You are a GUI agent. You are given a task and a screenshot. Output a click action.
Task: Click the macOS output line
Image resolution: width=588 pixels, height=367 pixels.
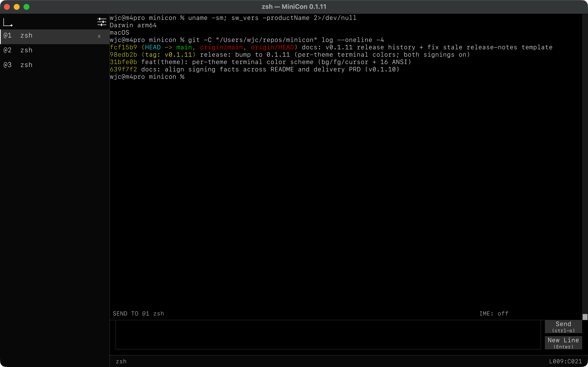click(120, 33)
